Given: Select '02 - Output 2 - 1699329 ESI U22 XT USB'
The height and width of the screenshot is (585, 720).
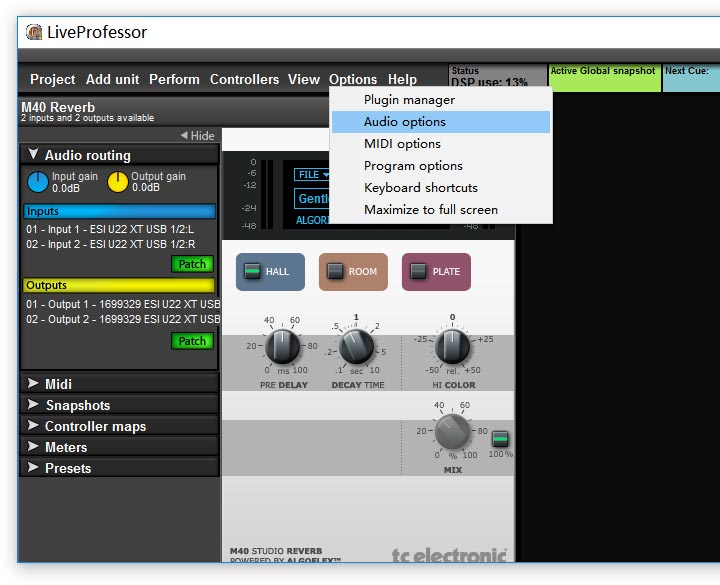Looking at the screenshot, I should pos(123,319).
